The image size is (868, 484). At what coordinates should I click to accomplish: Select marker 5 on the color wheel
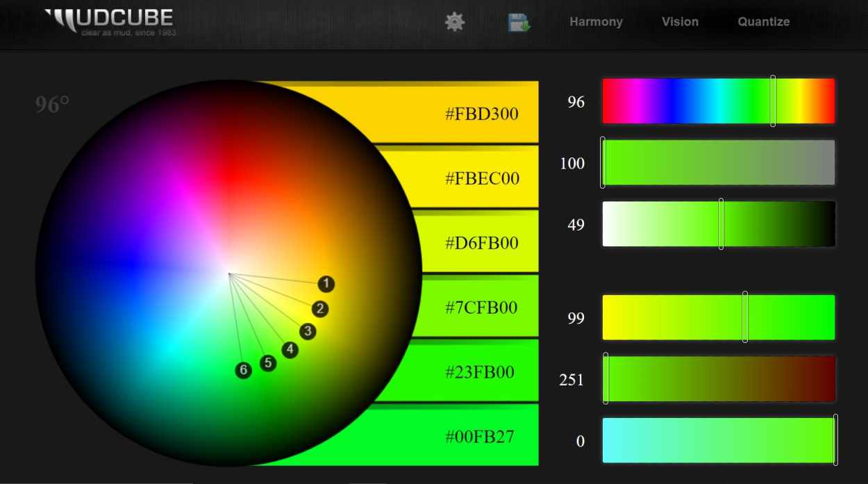tap(267, 362)
